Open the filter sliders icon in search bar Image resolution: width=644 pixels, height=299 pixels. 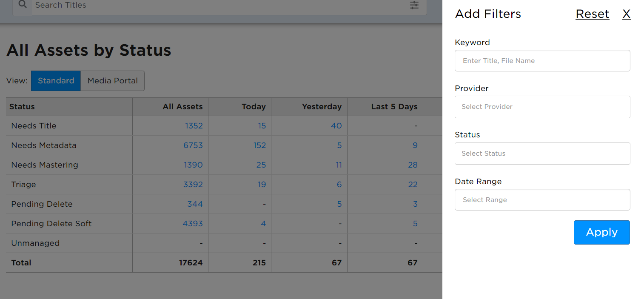click(x=414, y=5)
